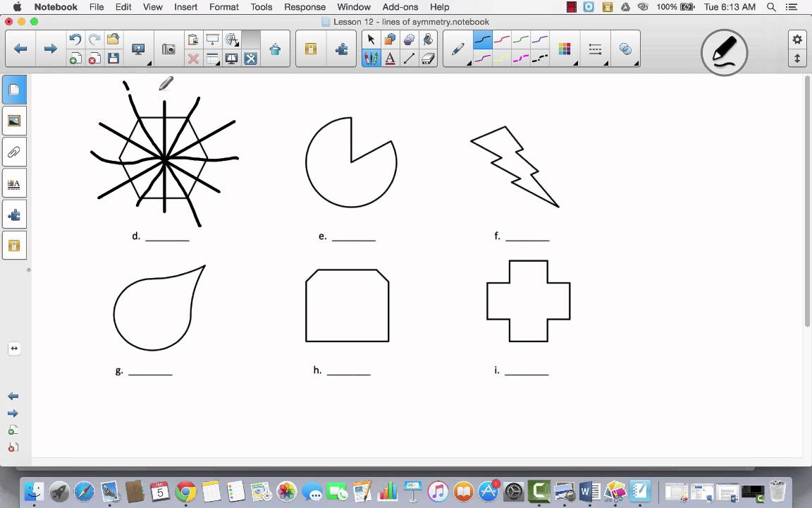Open the Properties sidebar tab

[15, 183]
